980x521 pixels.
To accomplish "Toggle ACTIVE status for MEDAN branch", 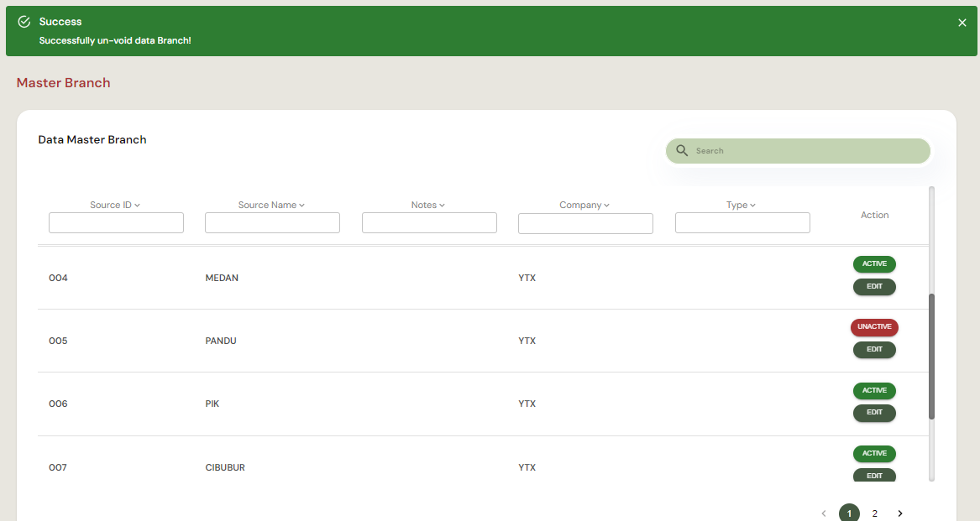I will click(x=874, y=264).
